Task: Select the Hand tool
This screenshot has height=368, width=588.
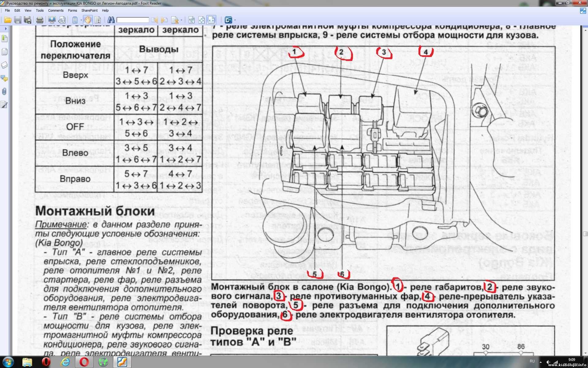Action: coord(88,20)
